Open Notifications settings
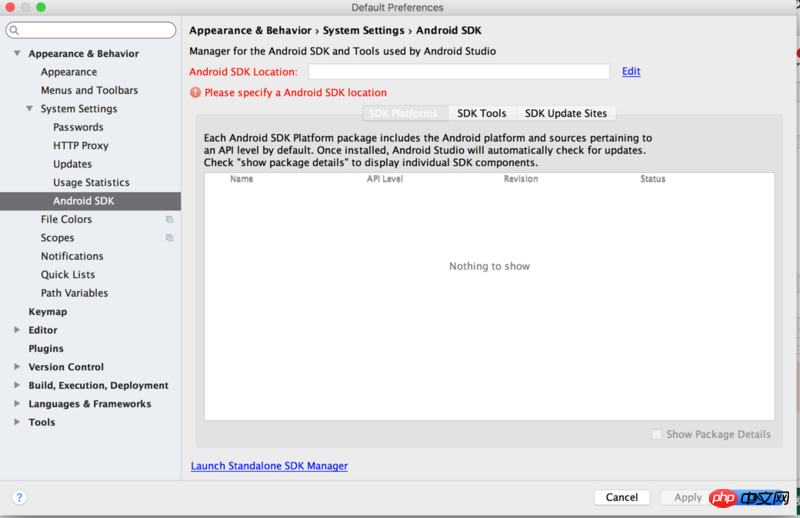 point(72,256)
